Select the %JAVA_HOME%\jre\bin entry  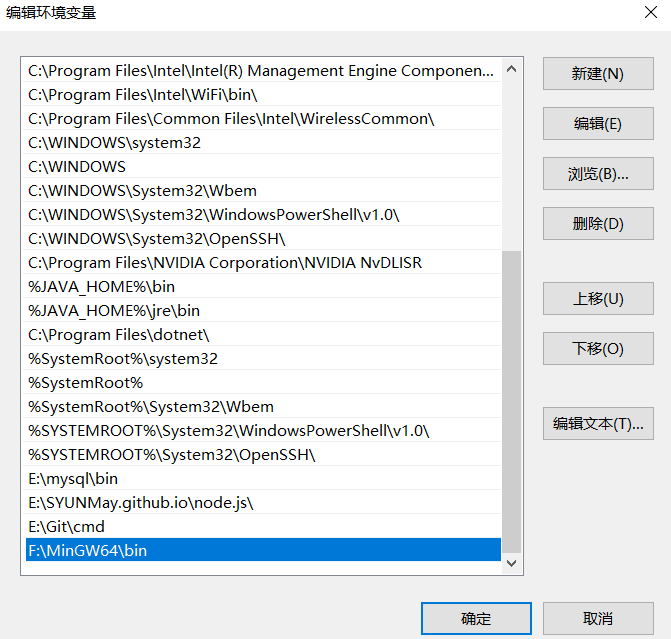[x=263, y=310]
